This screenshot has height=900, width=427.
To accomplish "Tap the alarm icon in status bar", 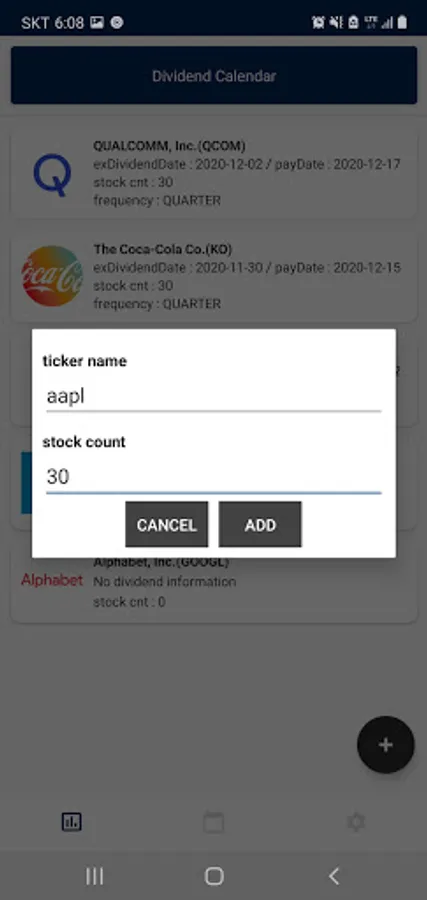I will tap(318, 22).
